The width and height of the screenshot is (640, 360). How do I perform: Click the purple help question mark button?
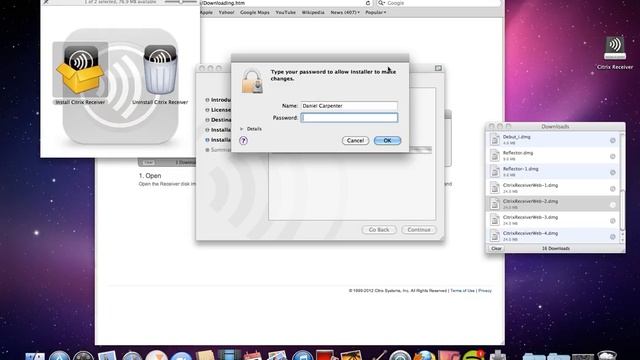(243, 140)
